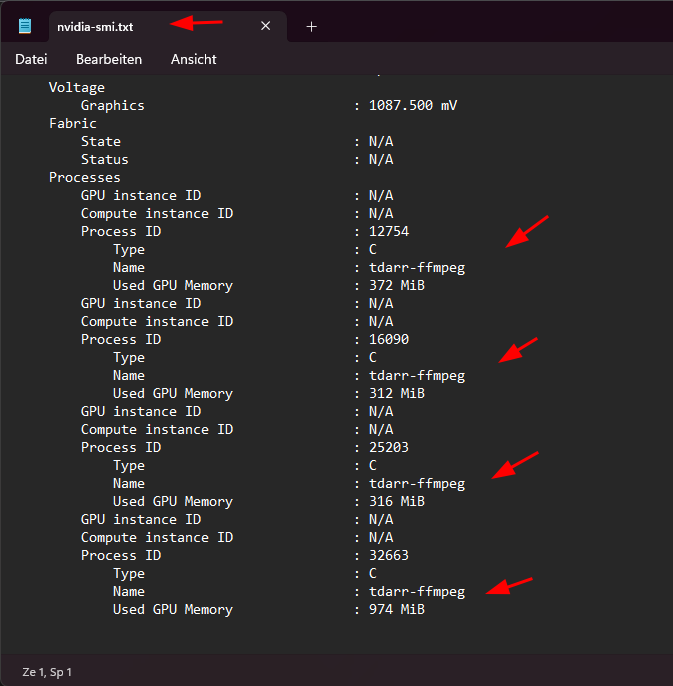
Task: Click the Fabric heading line
Action: click(73, 123)
